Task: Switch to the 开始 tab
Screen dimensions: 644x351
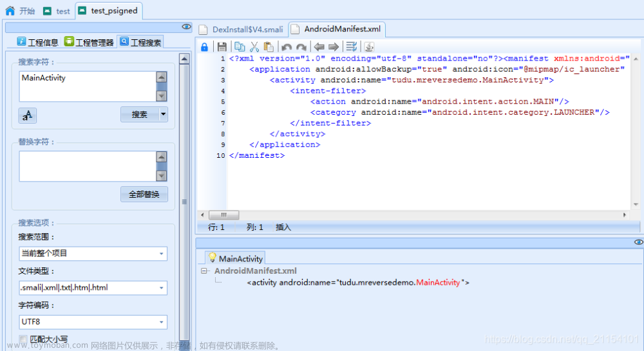Action: [x=21, y=11]
